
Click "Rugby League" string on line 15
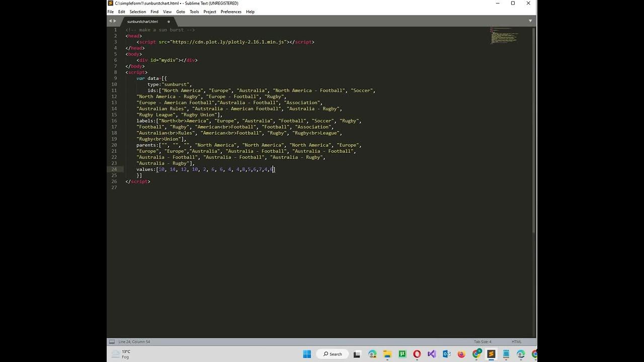coord(156,115)
